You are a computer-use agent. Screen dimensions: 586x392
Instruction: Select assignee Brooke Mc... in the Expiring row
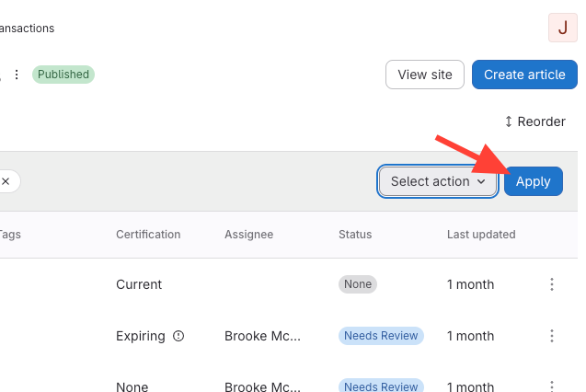[x=262, y=336]
